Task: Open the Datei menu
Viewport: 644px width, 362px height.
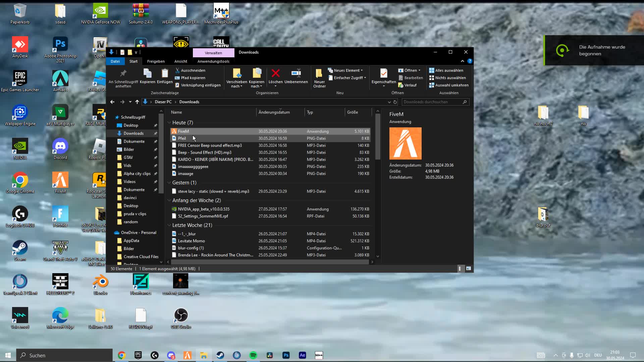Action: click(115, 61)
